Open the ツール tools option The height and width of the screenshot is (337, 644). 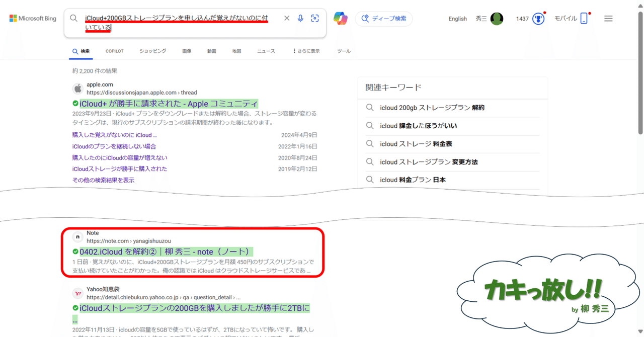(344, 51)
